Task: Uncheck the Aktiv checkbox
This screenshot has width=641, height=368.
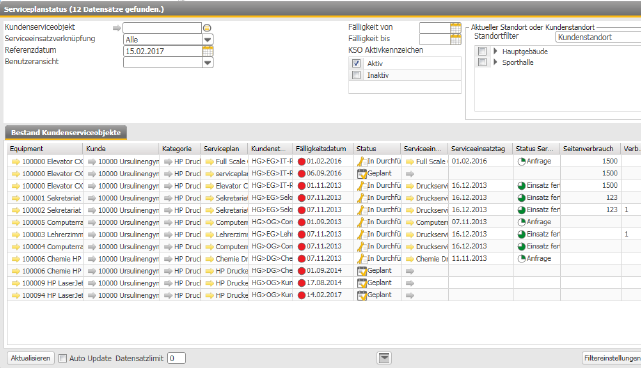Action: pyautogui.click(x=356, y=63)
